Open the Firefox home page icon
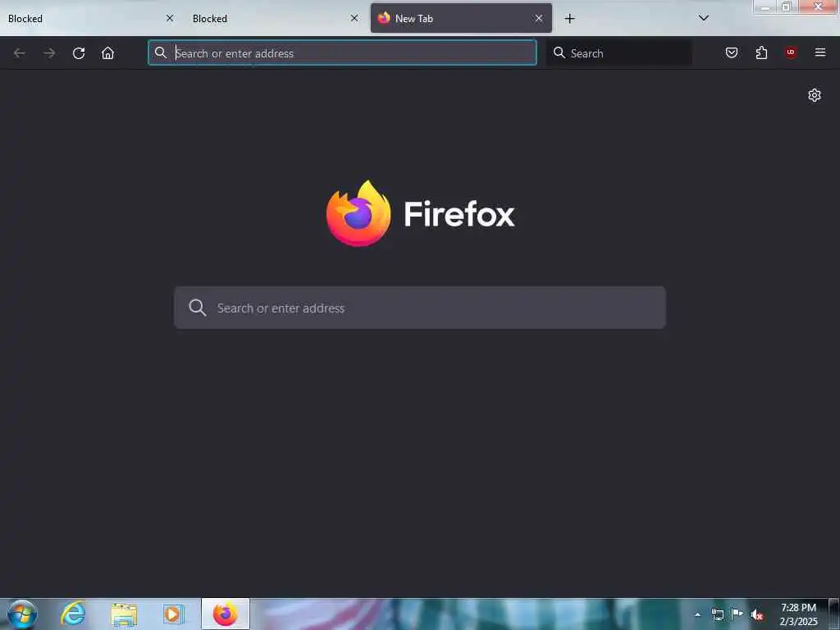The image size is (840, 630). [x=107, y=53]
